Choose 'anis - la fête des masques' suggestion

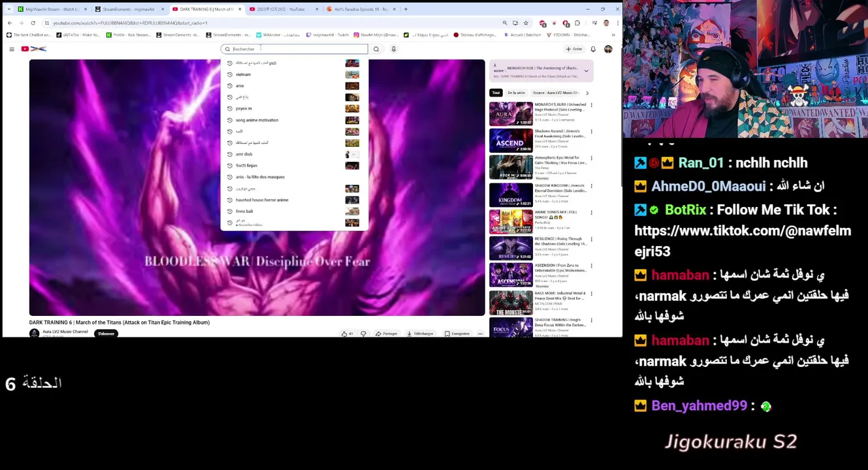(294, 177)
